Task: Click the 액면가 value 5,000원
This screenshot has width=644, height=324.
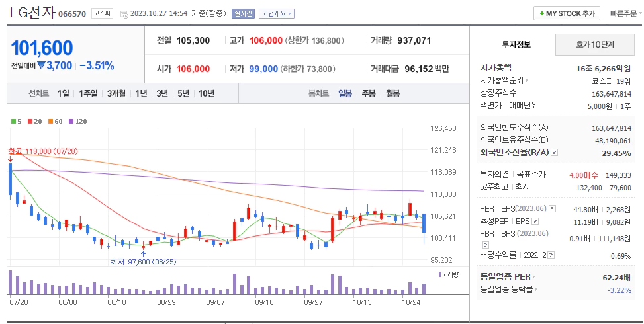Action: [x=600, y=106]
